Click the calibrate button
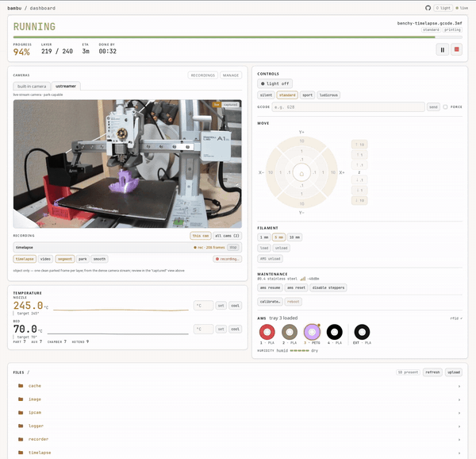Screen dimensions: 476x459 [x=271, y=302]
